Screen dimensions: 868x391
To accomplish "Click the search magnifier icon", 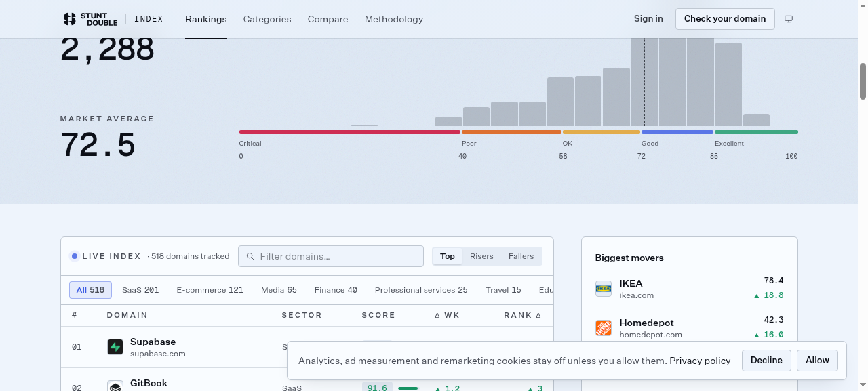I will (250, 256).
